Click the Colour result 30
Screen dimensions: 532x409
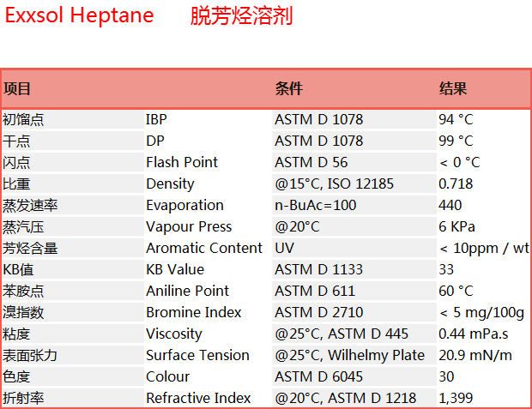click(x=446, y=376)
